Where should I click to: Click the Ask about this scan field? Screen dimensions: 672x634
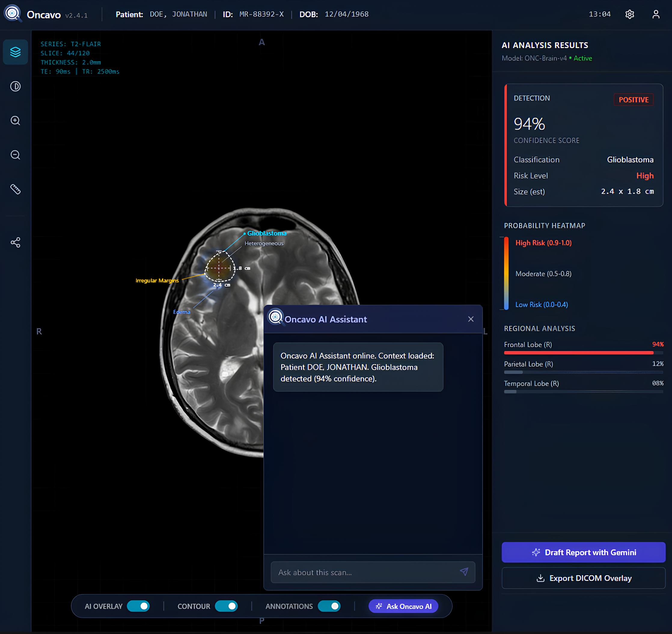click(365, 572)
